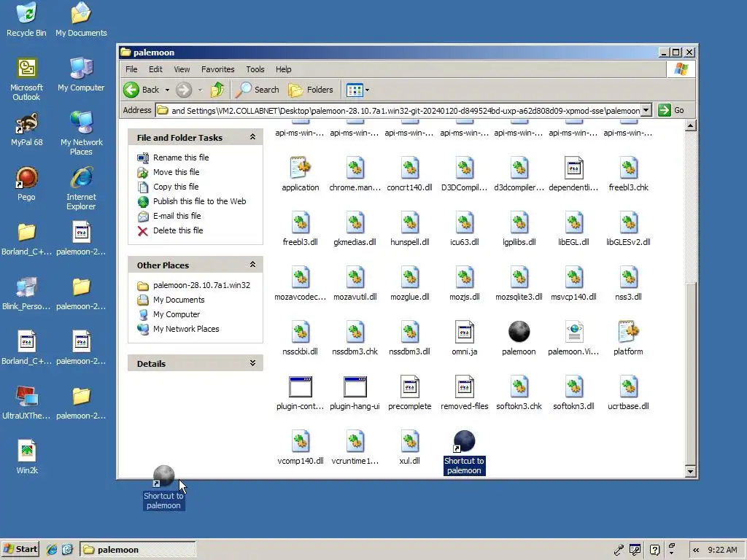Select the dependentli... file icon
747x560 pixels.
(x=573, y=167)
